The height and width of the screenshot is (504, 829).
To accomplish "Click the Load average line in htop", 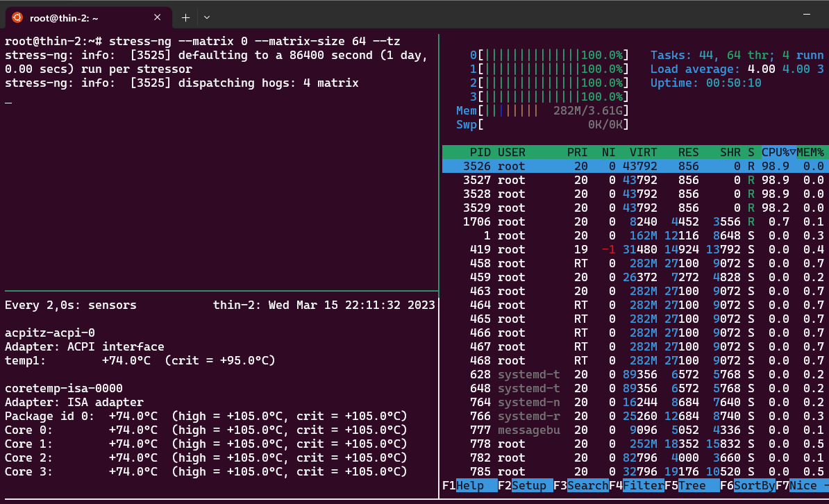I will pyautogui.click(x=737, y=69).
